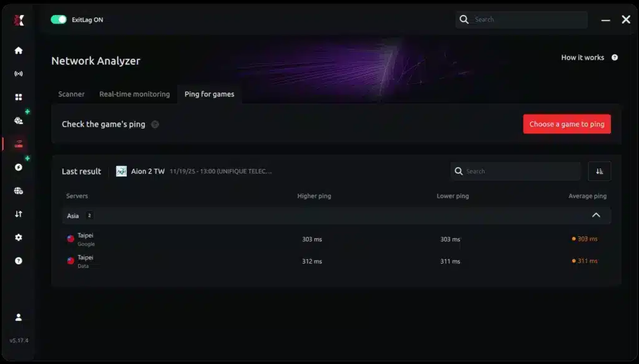Viewport: 639px width, 364px height.
Task: Toggle the ExitLag ON switch
Action: tap(59, 19)
